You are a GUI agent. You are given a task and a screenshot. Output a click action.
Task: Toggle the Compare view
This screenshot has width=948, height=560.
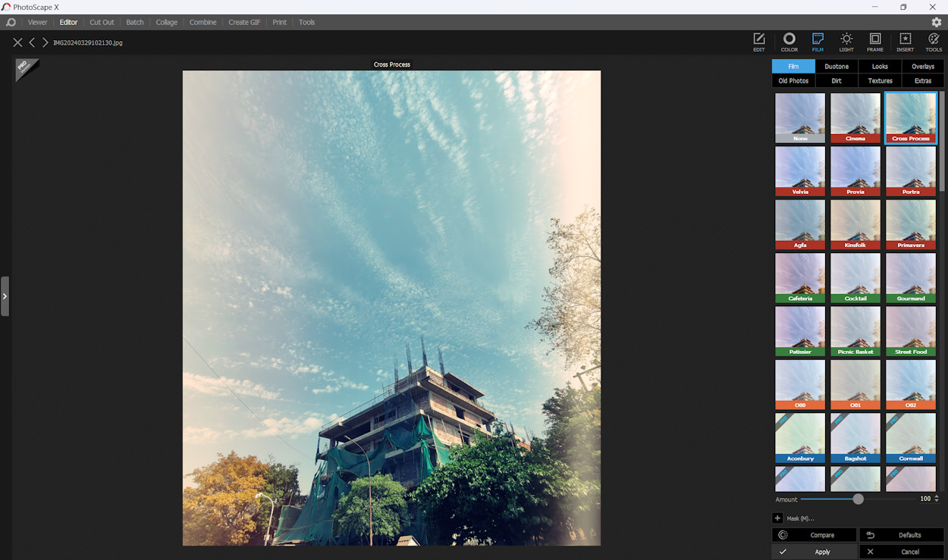814,534
